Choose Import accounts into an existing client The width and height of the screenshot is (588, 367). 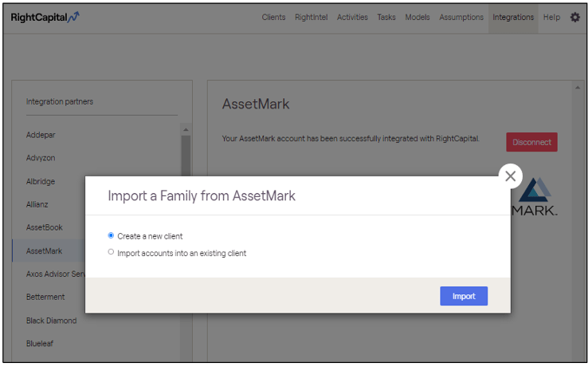click(x=111, y=252)
